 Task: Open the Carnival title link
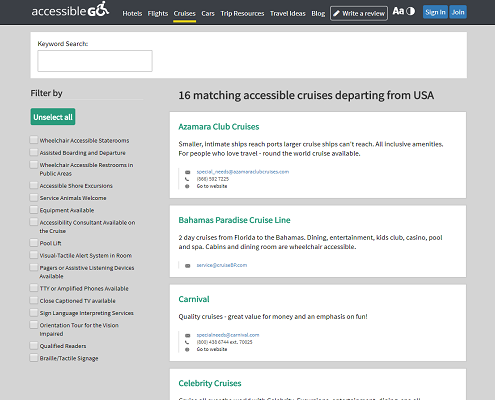[x=194, y=299]
